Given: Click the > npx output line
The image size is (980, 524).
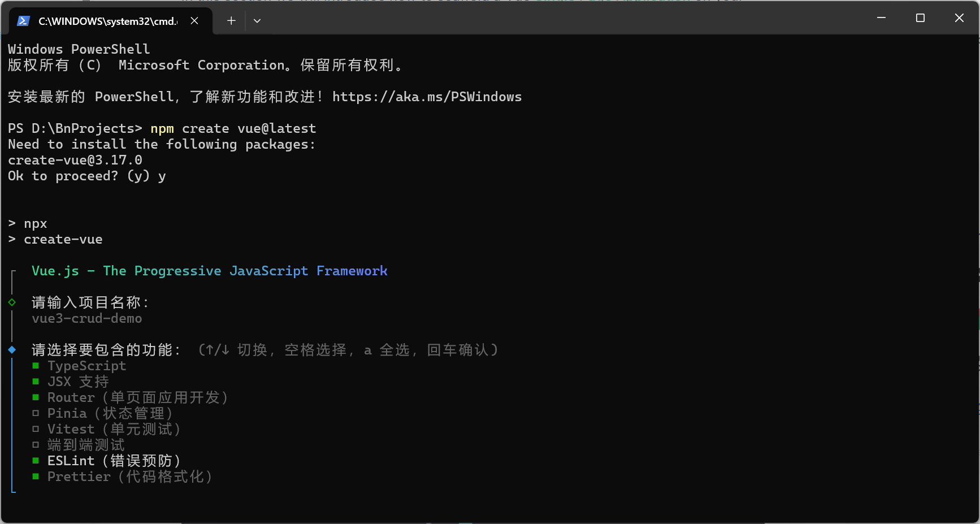Looking at the screenshot, I should click(28, 223).
